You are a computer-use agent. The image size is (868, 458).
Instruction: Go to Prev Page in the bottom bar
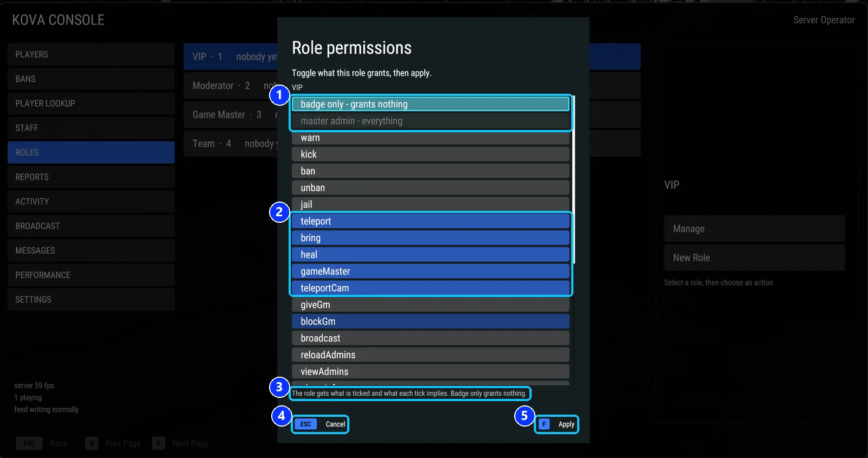tap(113, 443)
